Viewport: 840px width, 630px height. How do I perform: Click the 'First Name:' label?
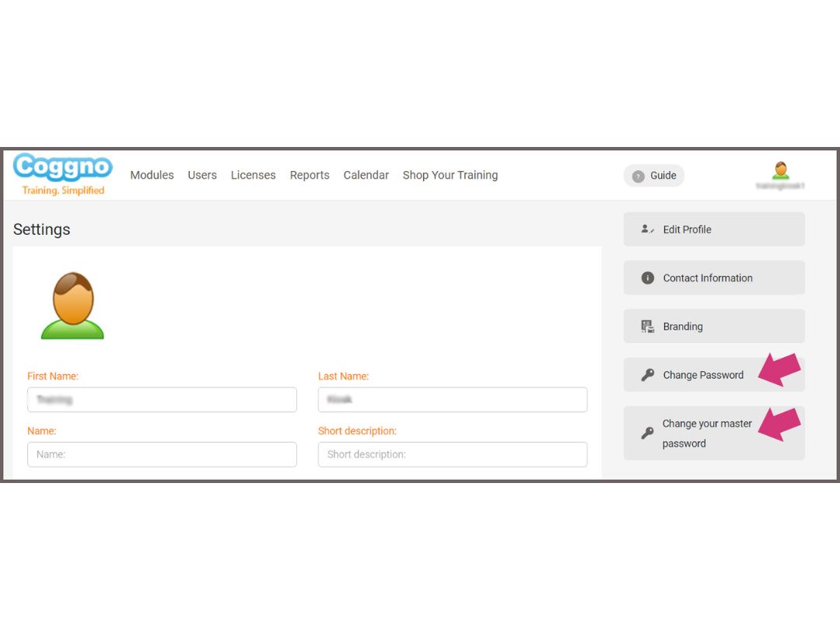pos(53,376)
